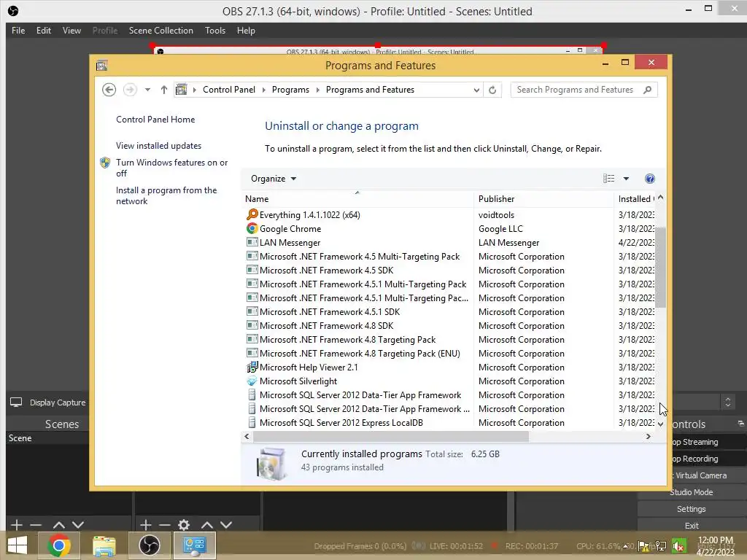The height and width of the screenshot is (560, 747).
Task: Open Help menu in OBS
Action: pyautogui.click(x=246, y=31)
